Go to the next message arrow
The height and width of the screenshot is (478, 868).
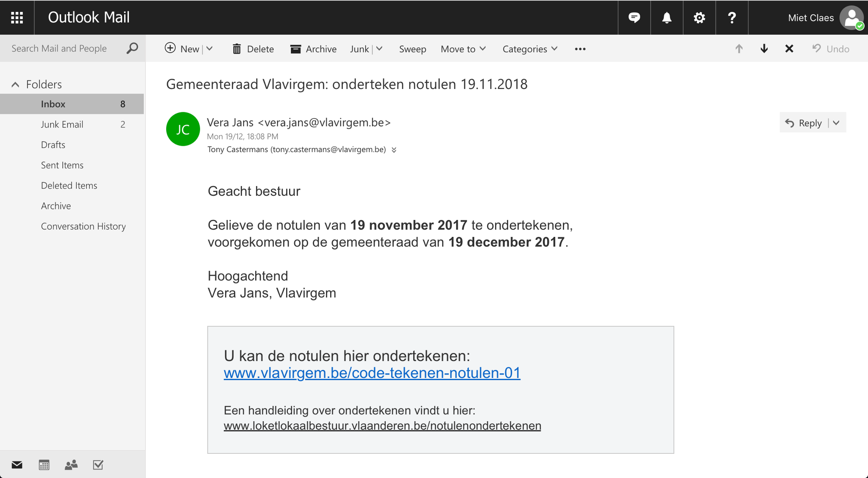click(x=764, y=49)
